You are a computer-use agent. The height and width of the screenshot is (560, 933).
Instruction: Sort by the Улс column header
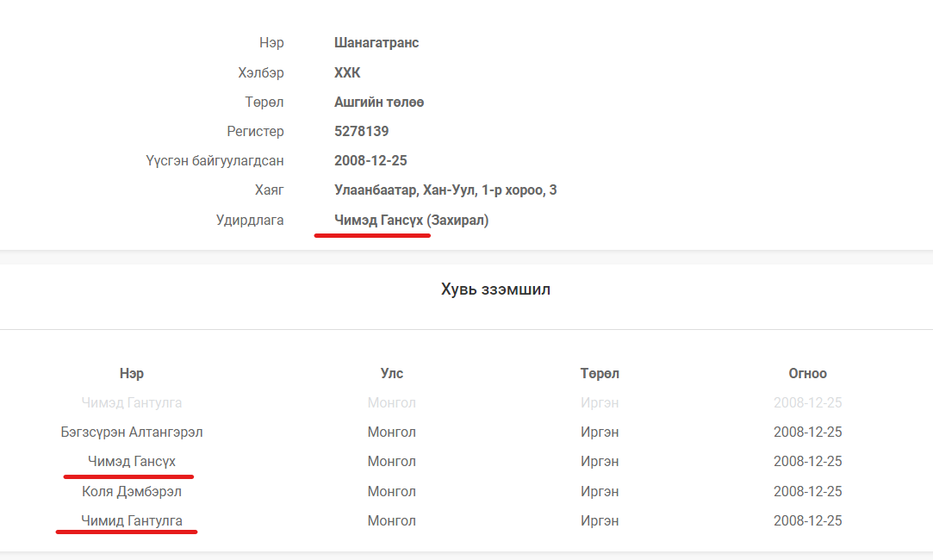[392, 374]
